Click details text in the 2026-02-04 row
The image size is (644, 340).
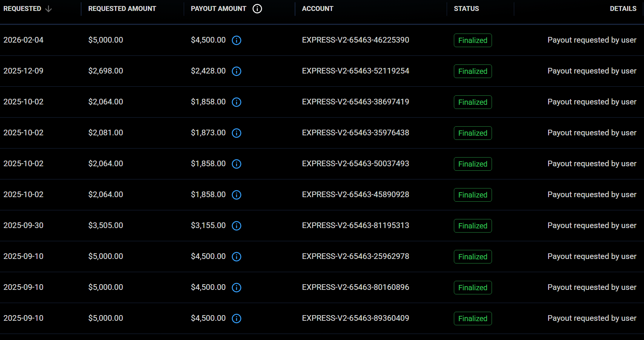pos(592,40)
